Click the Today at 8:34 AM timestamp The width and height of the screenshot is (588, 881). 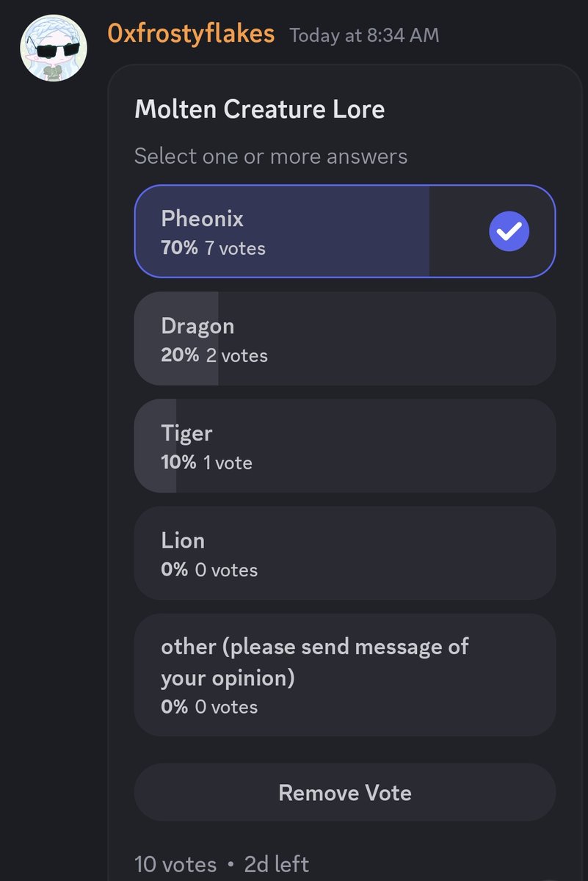pos(364,35)
